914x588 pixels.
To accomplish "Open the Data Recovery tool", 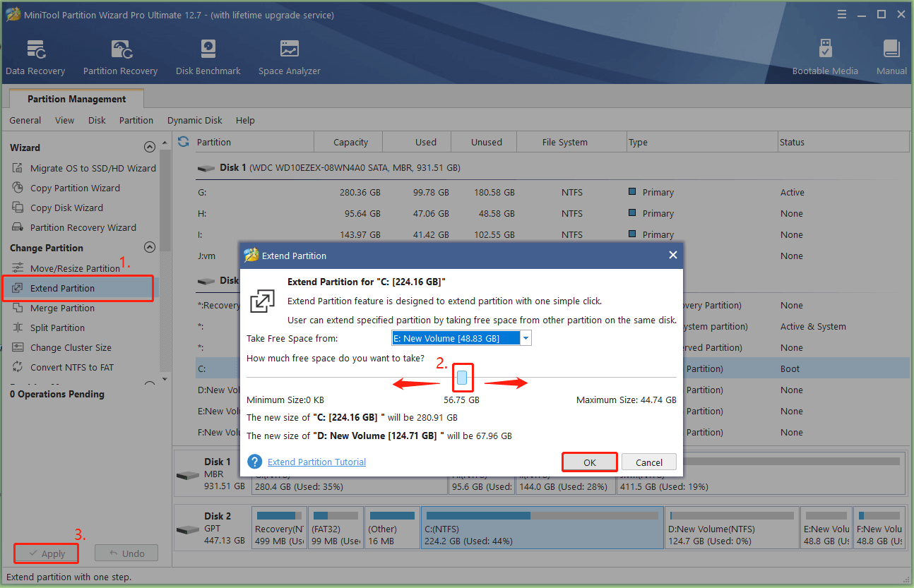I will click(35, 58).
